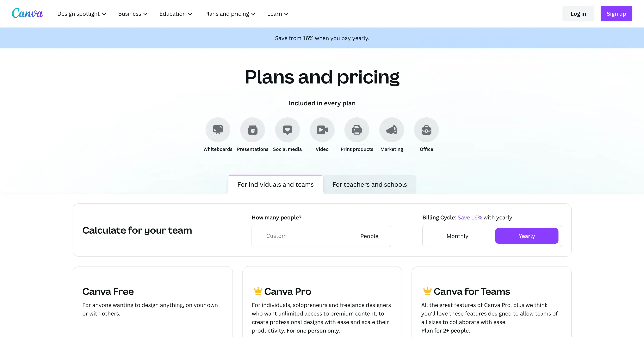Expand the Design spotlight menu
Screen dimensions: 644x337
tap(82, 14)
